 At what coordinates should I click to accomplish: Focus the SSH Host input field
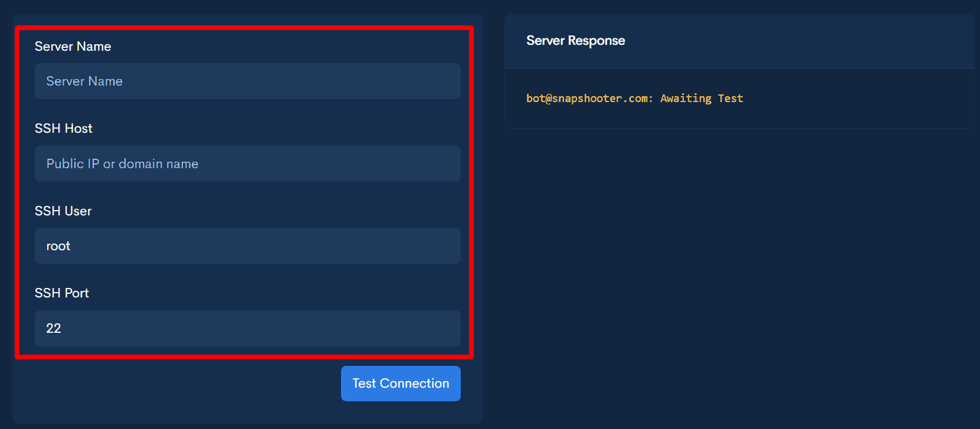pos(247,163)
